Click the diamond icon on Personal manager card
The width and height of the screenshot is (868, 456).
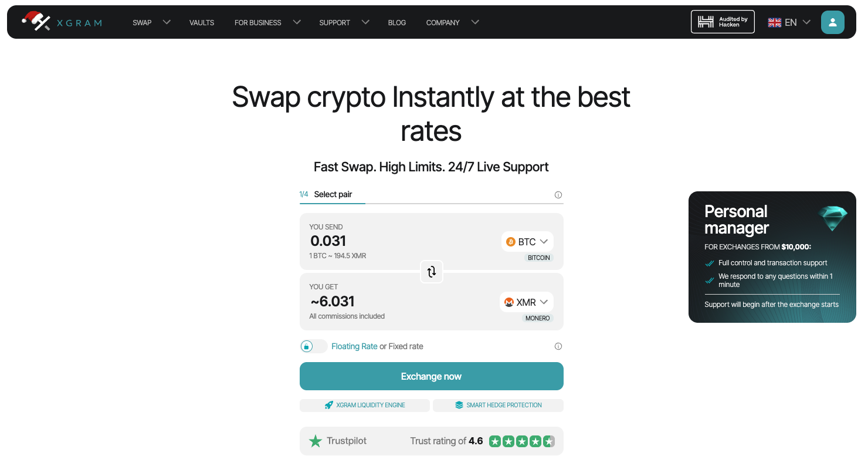click(833, 218)
